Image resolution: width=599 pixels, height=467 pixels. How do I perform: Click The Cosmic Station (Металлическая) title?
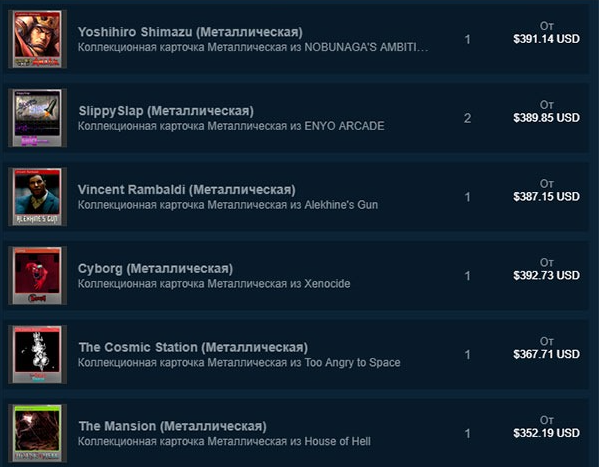tap(193, 347)
